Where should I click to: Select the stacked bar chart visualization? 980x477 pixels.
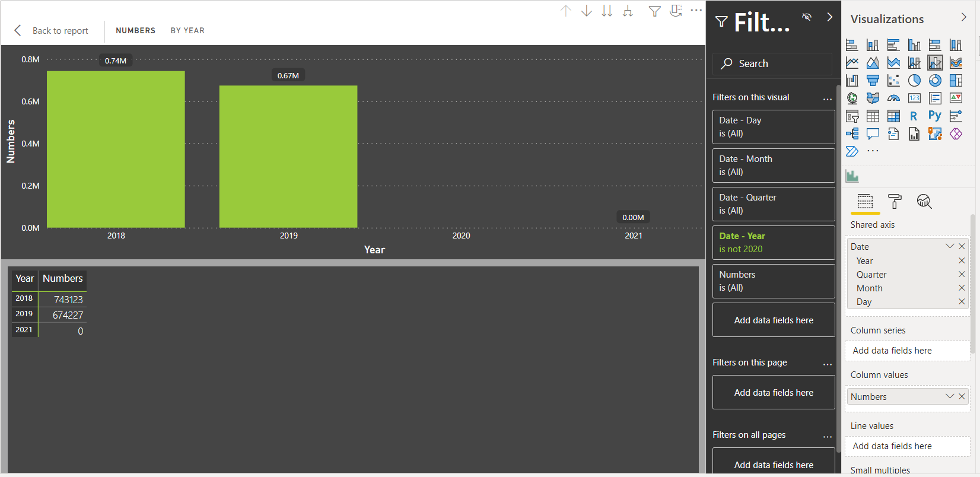pos(852,45)
